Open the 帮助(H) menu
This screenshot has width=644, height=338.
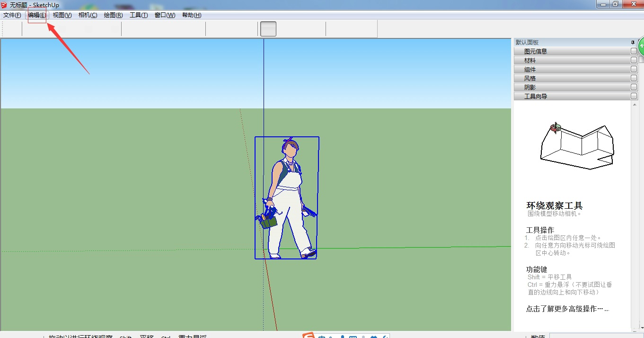pos(192,15)
